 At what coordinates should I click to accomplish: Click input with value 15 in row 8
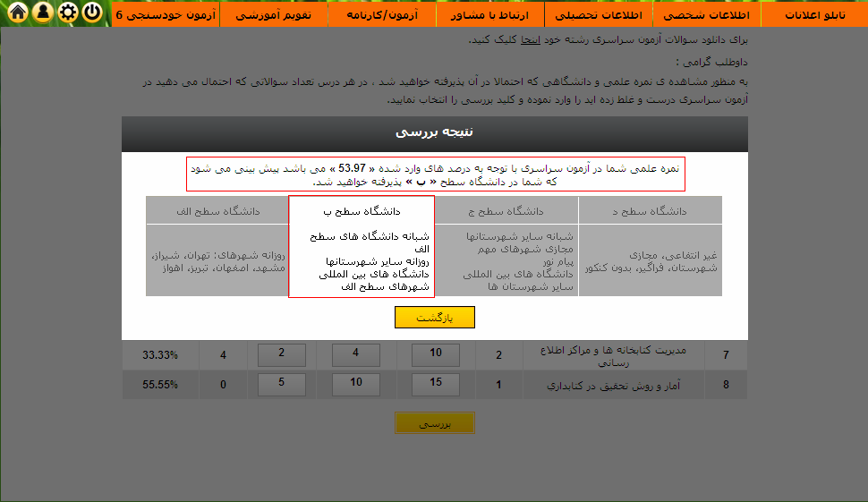tap(435, 385)
